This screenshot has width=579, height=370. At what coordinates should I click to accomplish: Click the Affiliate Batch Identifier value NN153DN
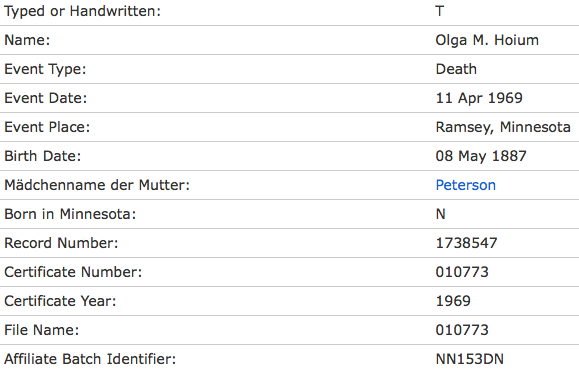coord(469,359)
